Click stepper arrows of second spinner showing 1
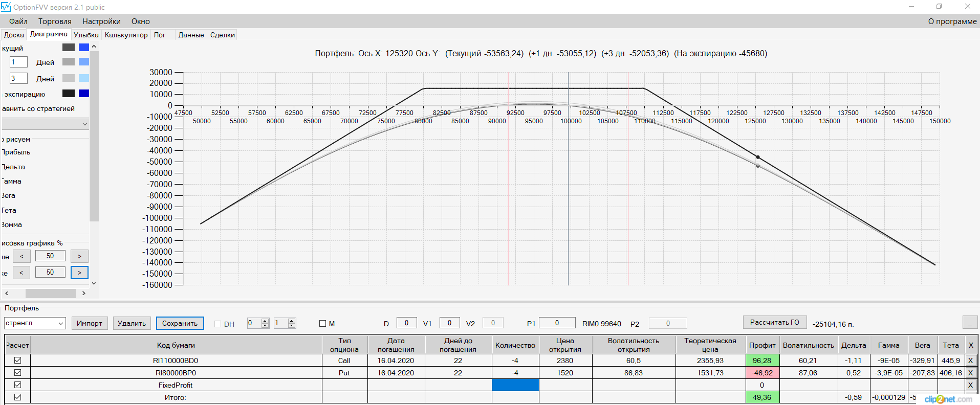Image resolution: width=980 pixels, height=405 pixels. click(292, 323)
